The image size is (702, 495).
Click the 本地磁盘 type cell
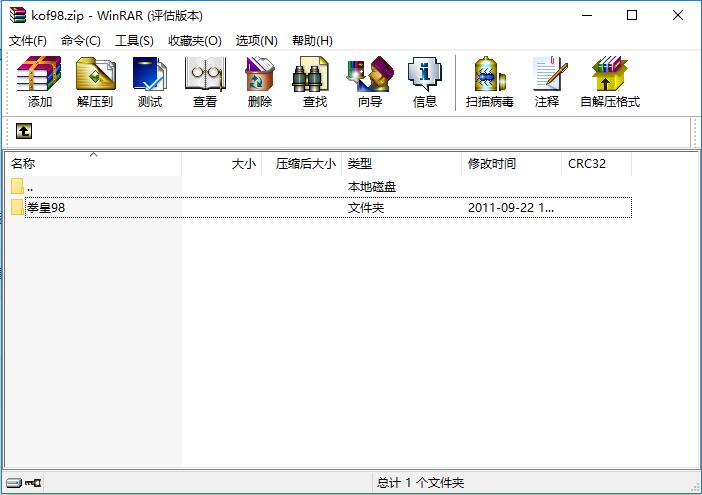[372, 187]
